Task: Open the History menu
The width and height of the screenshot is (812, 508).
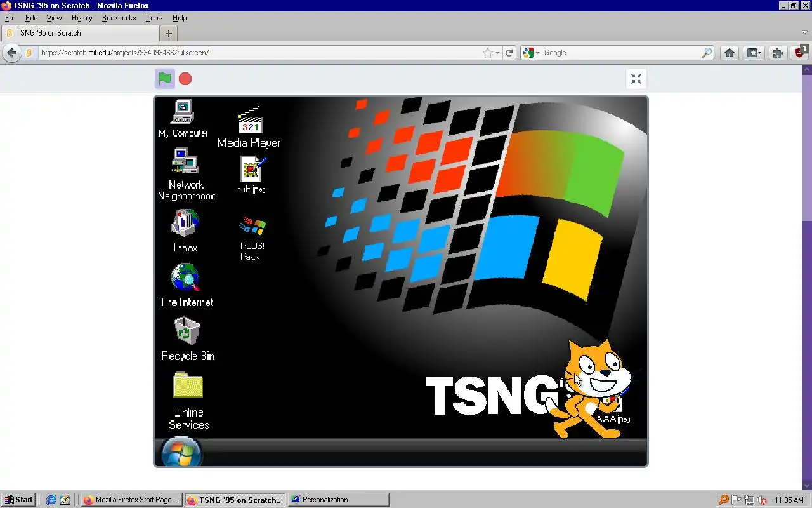Action: tap(82, 18)
